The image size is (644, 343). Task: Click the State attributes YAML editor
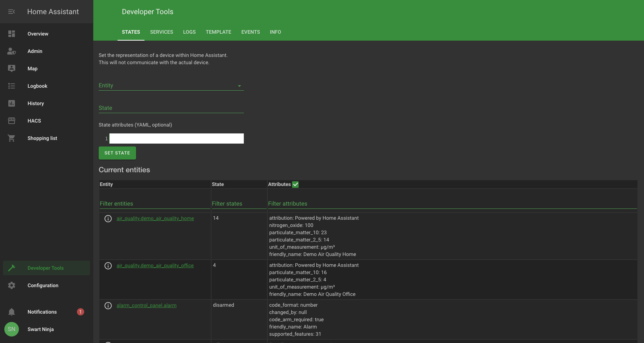tap(176, 139)
